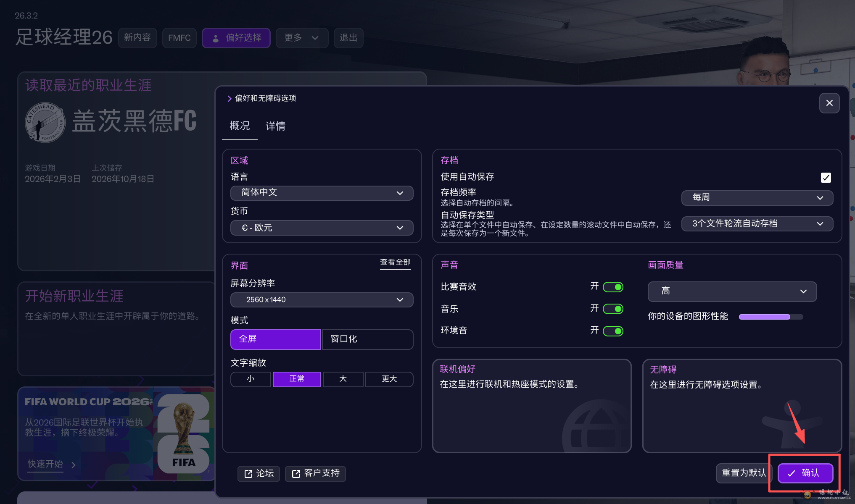Click the external-link icon beside 客户支持
Screen dimensions: 855x504
[x=296, y=473]
